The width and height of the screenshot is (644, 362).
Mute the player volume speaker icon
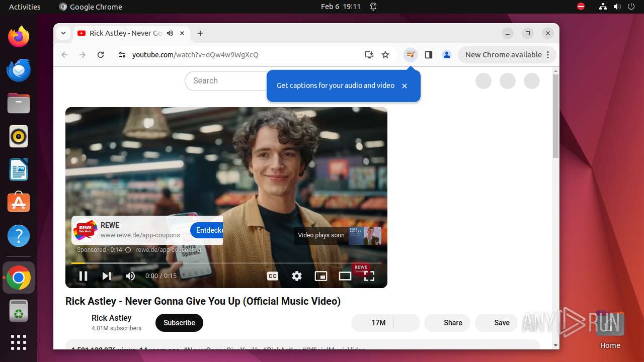[x=130, y=276]
